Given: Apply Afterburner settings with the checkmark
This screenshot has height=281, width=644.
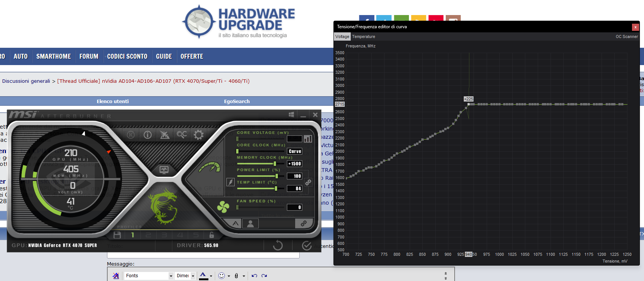Looking at the screenshot, I should 307,246.
